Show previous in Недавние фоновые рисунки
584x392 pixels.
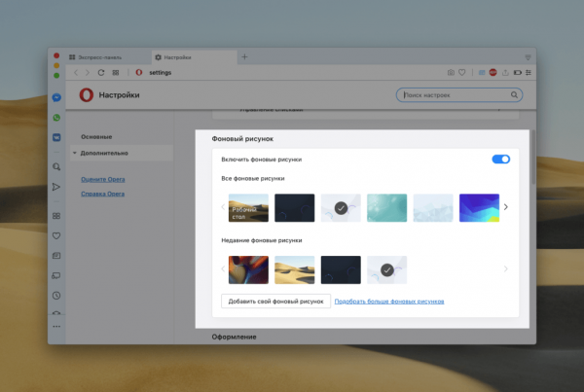pyautogui.click(x=223, y=268)
